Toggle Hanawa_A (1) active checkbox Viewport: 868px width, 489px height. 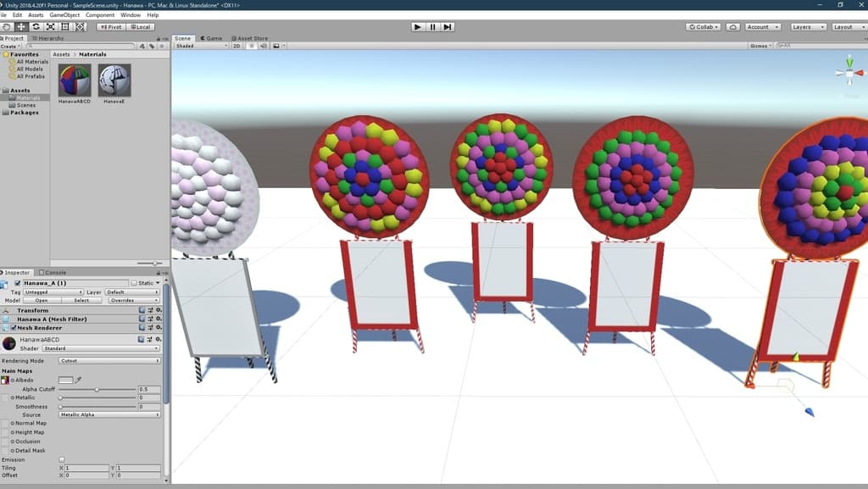click(x=18, y=283)
